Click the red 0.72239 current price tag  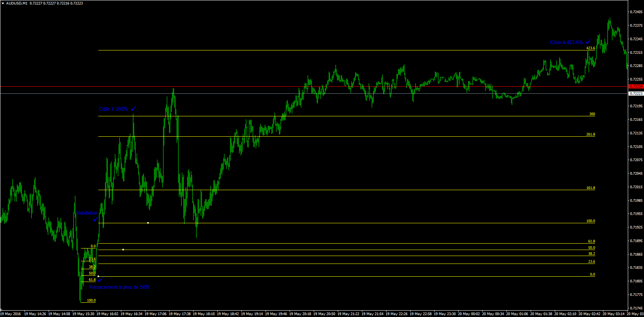coord(636,87)
